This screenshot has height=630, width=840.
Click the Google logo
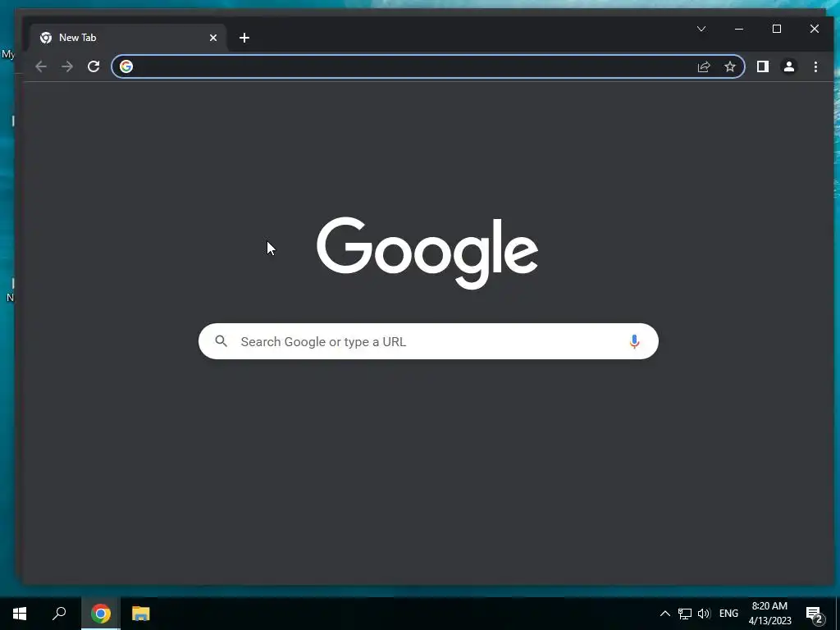click(x=427, y=253)
